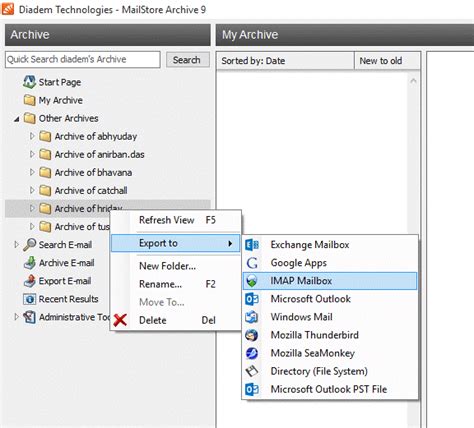The width and height of the screenshot is (474, 428).
Task: Expand Archive of catchall node arrow
Action: 32,190
